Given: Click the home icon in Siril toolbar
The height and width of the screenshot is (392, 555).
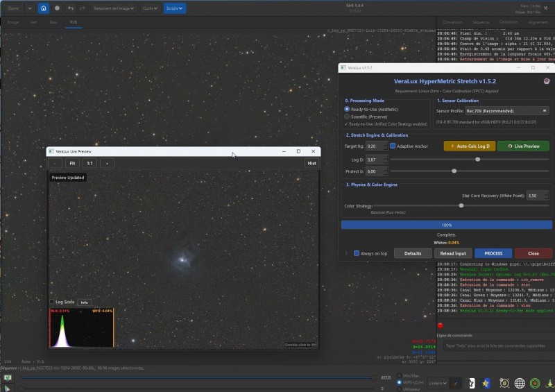Looking at the screenshot, I should point(44,8).
